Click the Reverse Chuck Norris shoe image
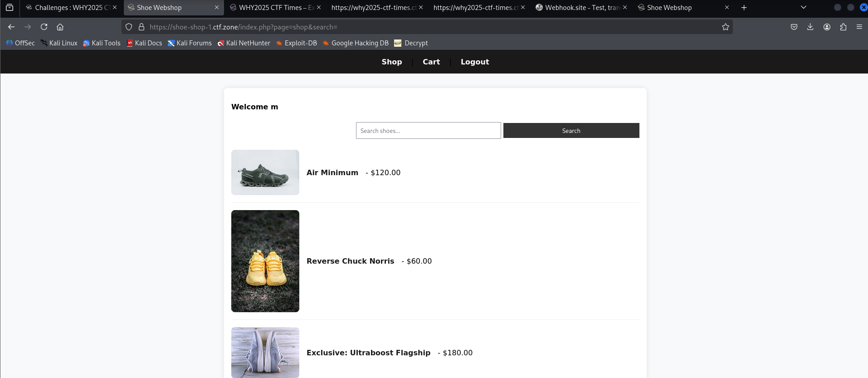 (265, 261)
